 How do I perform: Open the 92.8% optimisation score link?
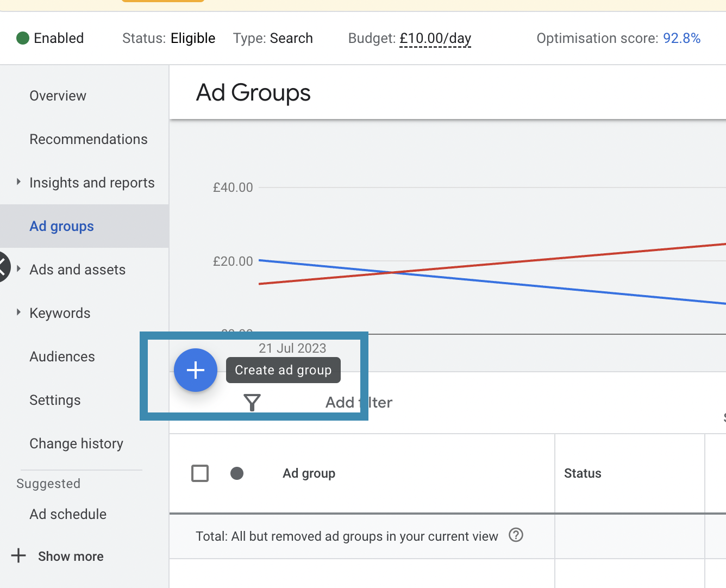coord(681,39)
